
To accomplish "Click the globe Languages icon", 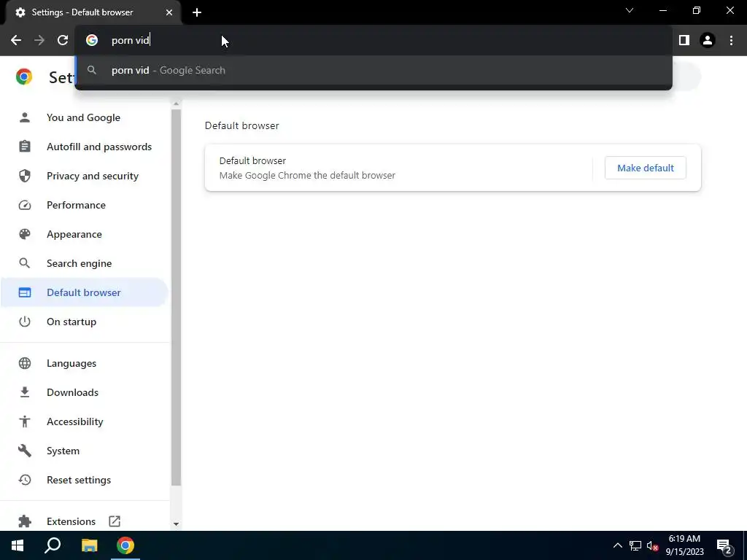I will pos(25,363).
